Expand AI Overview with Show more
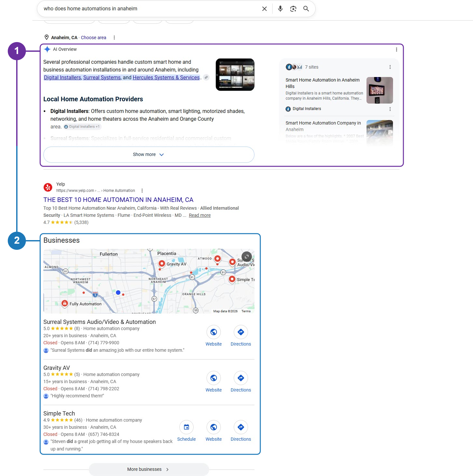 (x=149, y=155)
